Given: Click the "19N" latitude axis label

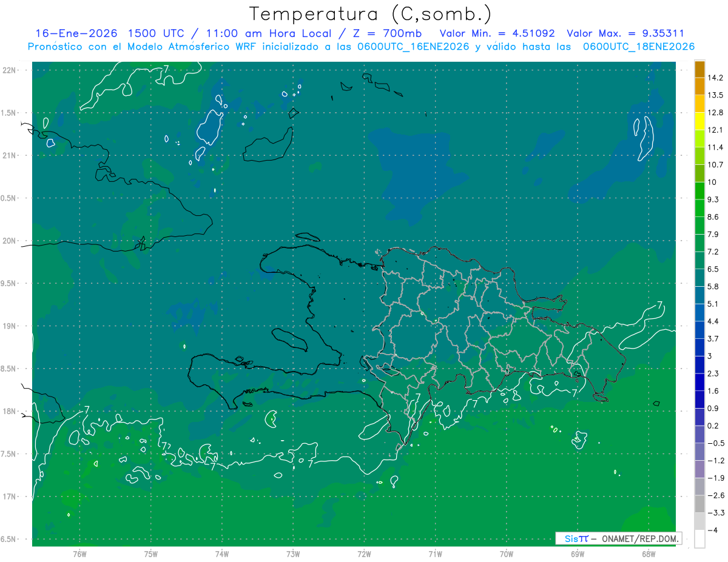Looking at the screenshot, I should (10, 326).
